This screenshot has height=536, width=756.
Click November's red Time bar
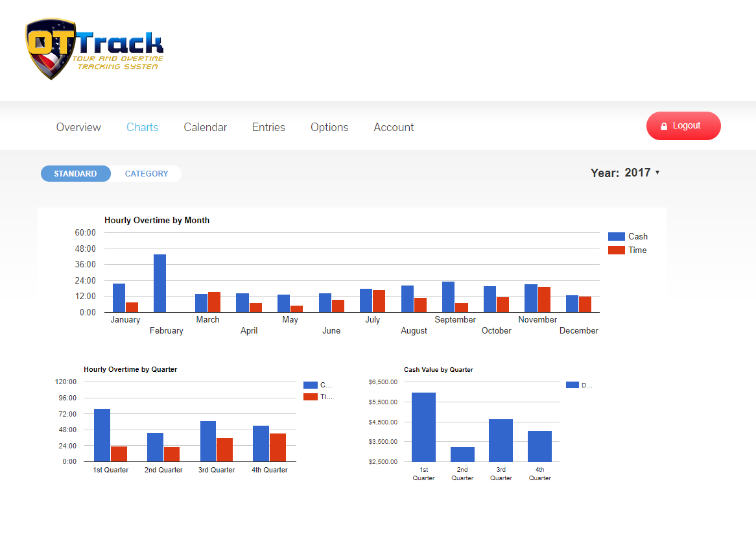pos(544,299)
